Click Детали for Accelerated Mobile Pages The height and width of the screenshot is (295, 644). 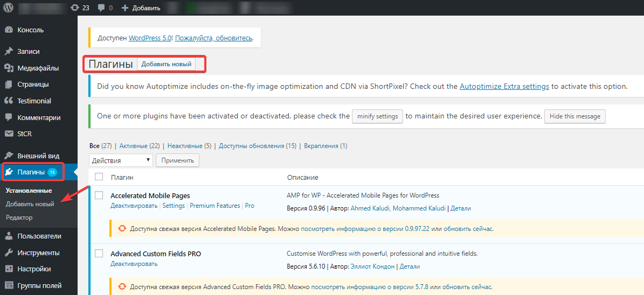tap(461, 208)
